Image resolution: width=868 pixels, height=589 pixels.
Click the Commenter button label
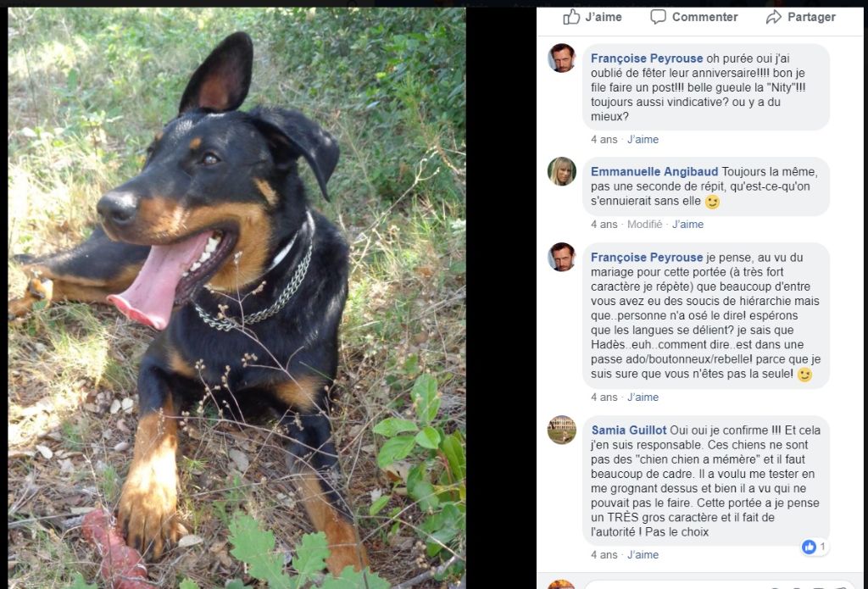(x=704, y=17)
